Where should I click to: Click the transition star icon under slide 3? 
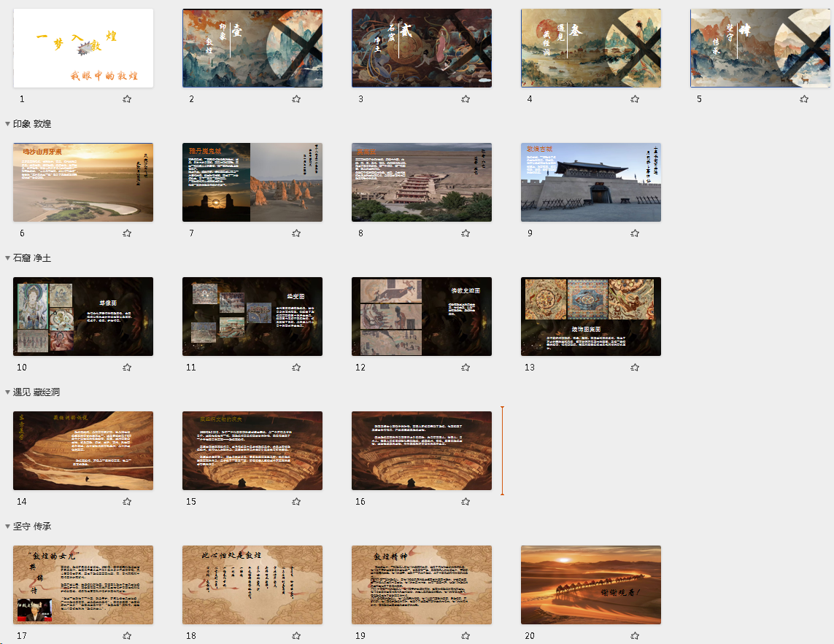(466, 99)
